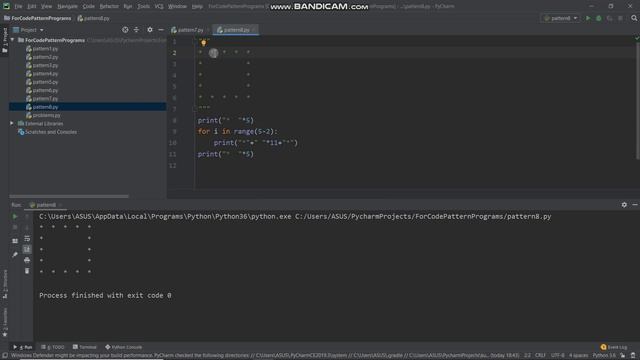This screenshot has height=360, width=640.
Task: Select Scratches and Consoles node
Action: 47,132
